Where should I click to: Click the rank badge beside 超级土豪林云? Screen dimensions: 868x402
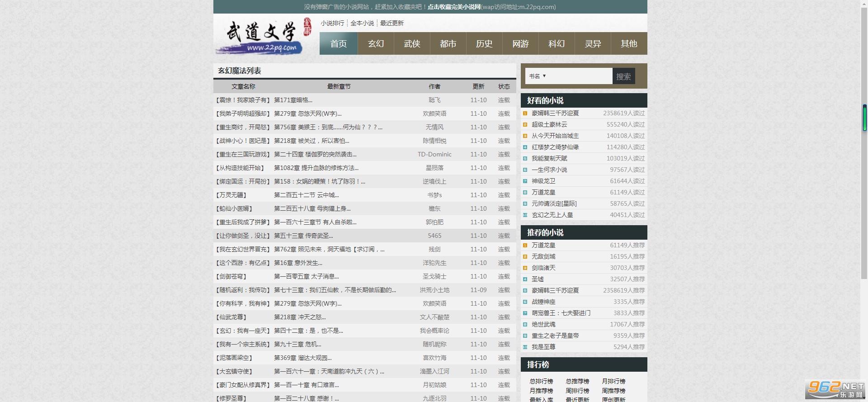[525, 125]
